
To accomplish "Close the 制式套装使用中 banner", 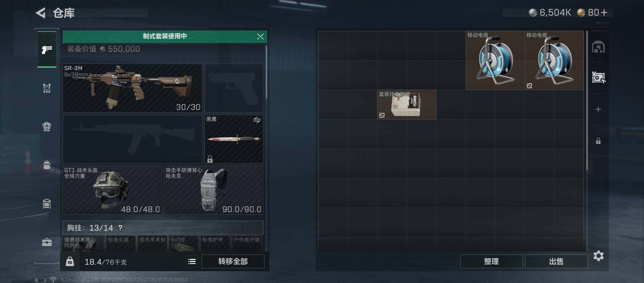I will point(260,36).
